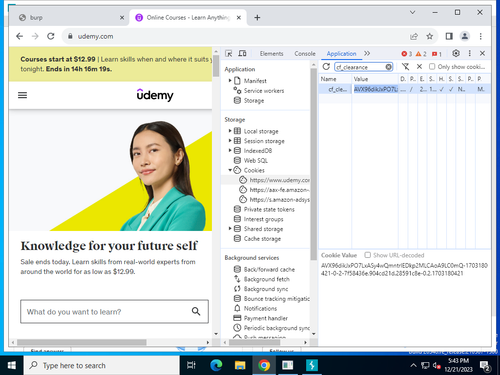
Task: Select the cf_clearance cookie row name
Action: 337,89
